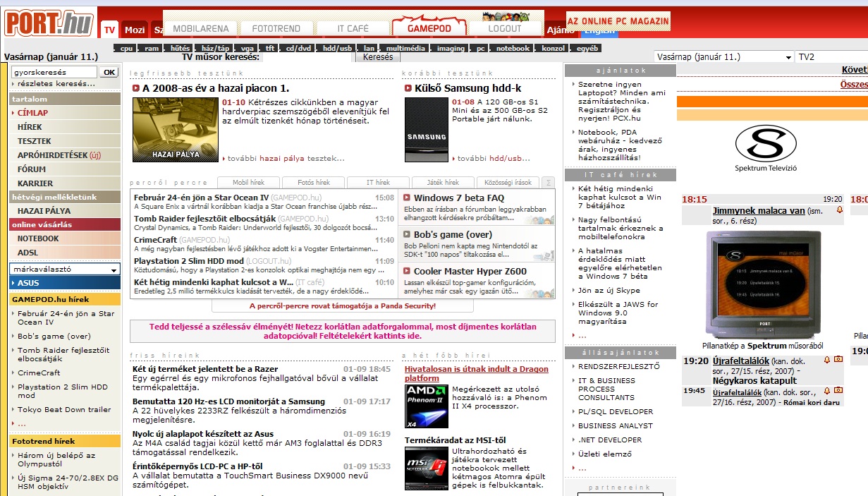Click the pink szélessáv promo banner text
The width and height of the screenshot is (868, 496).
tap(343, 332)
